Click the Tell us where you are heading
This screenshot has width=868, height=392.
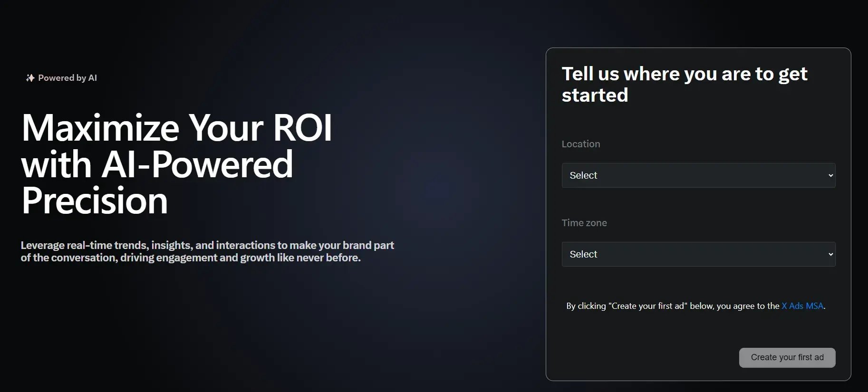point(684,74)
